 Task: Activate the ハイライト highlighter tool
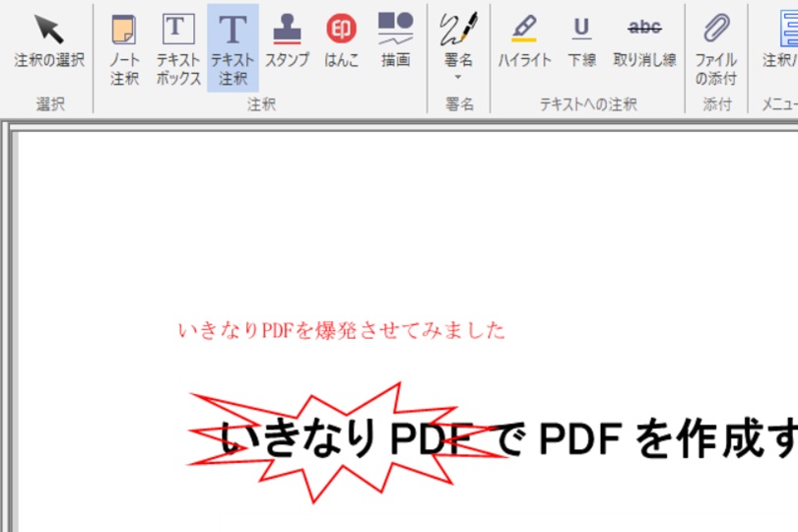pos(524,40)
